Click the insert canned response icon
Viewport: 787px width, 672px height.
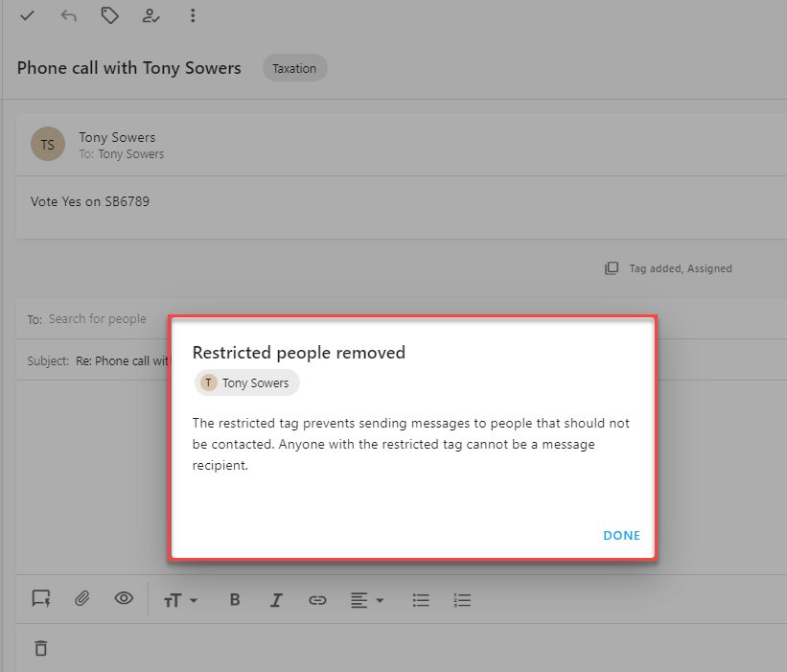(40, 599)
